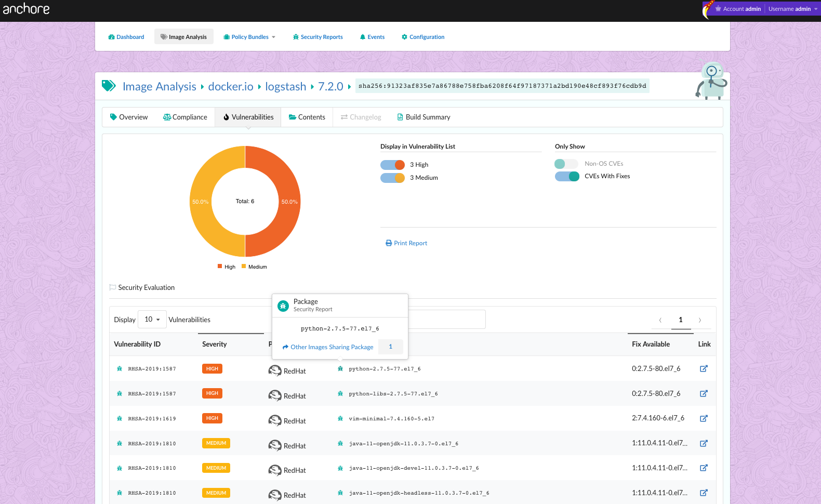Click the image tag icon beside Image Analysis
Image resolution: width=821 pixels, height=504 pixels.
click(109, 86)
